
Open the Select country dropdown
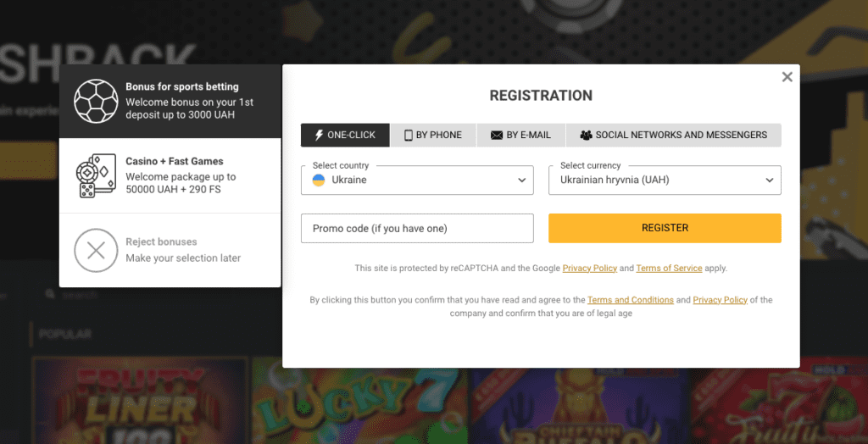(x=417, y=180)
